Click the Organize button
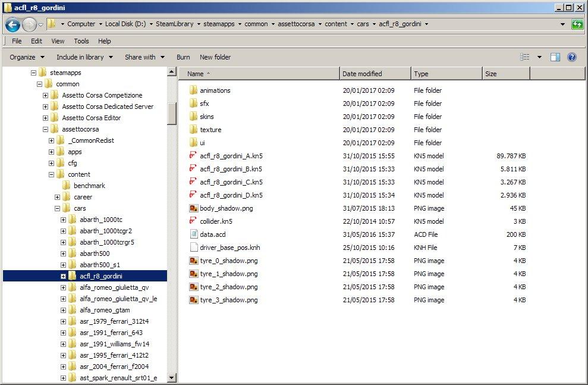Screen dimensions: 588x385 (27, 57)
